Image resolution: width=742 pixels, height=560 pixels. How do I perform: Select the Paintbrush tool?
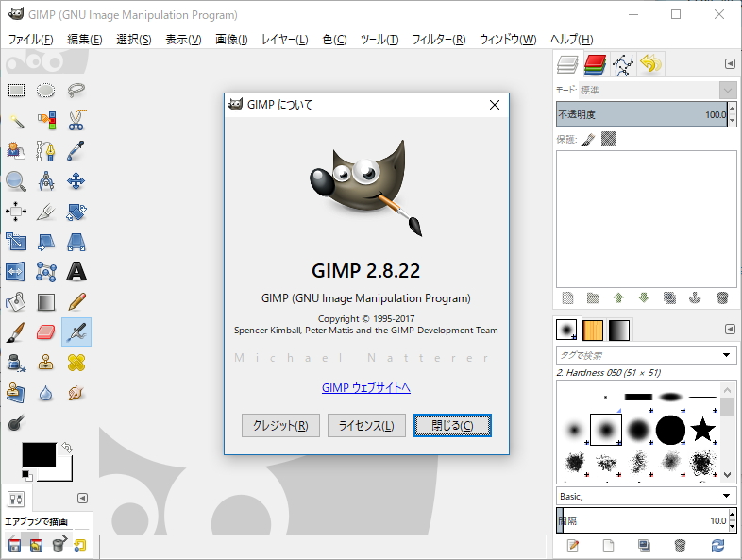click(x=16, y=332)
